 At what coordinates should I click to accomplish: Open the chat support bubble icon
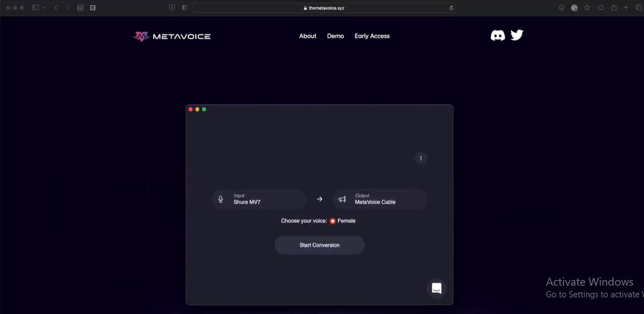coord(437,288)
